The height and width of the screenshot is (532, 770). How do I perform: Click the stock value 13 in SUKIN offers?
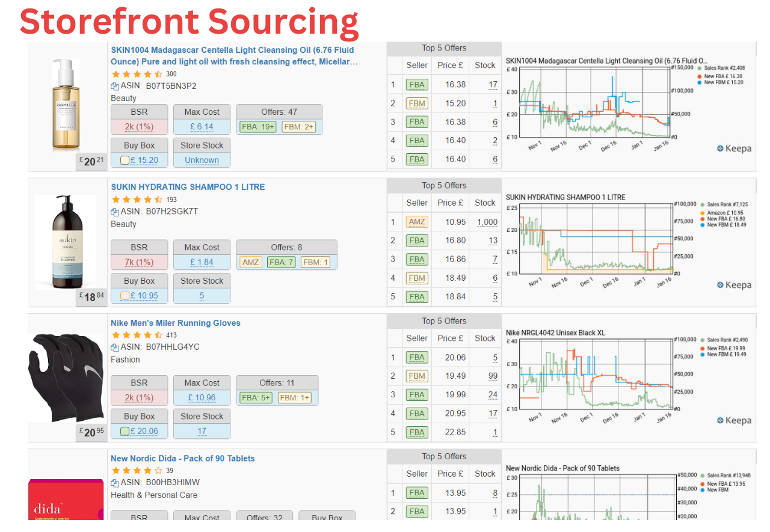493,240
